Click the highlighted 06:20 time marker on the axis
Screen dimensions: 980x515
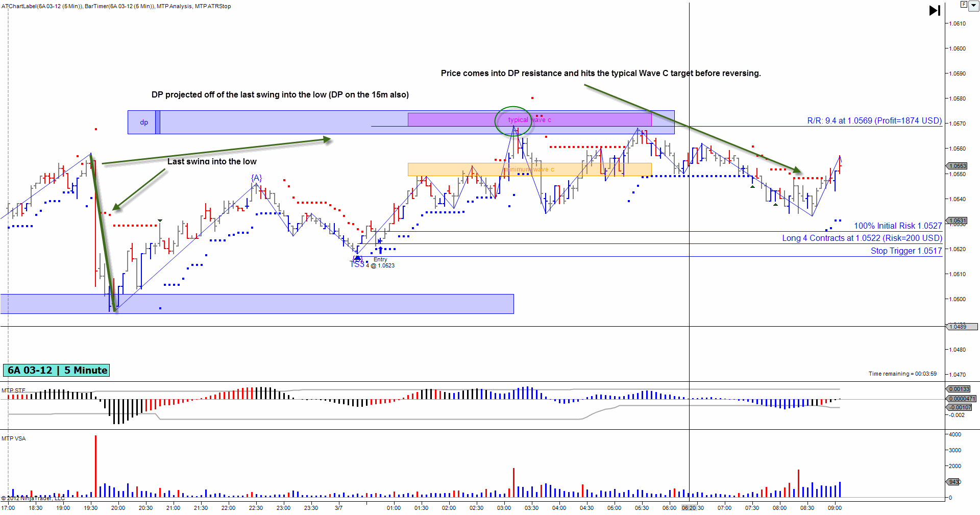coord(689,508)
